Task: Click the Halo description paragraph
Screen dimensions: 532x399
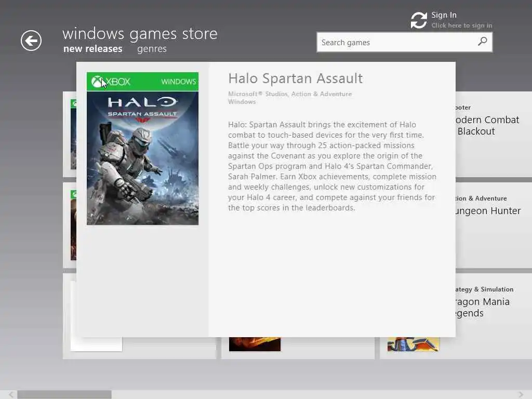Action: click(x=332, y=166)
